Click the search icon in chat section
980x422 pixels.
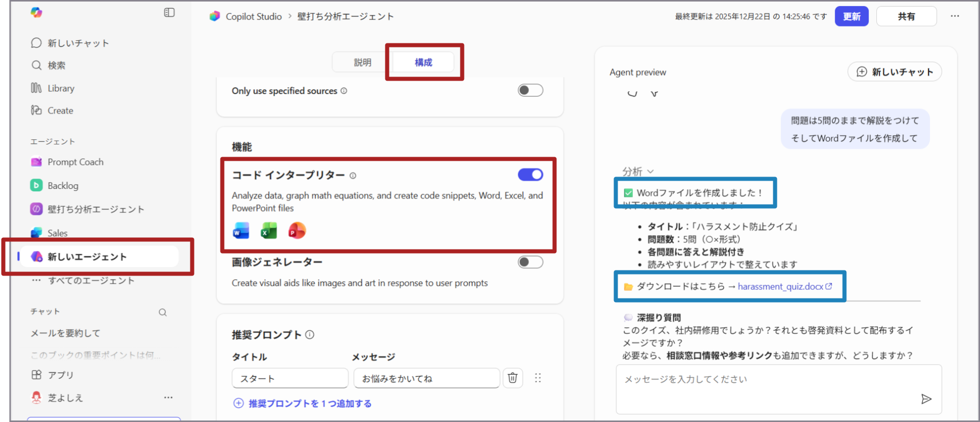click(x=162, y=312)
